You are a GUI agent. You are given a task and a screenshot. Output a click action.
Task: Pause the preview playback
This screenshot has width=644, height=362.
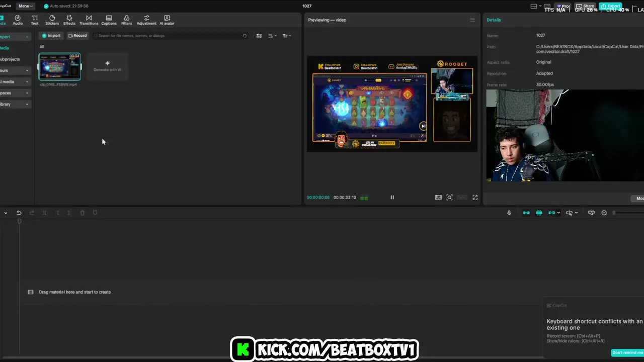click(392, 197)
